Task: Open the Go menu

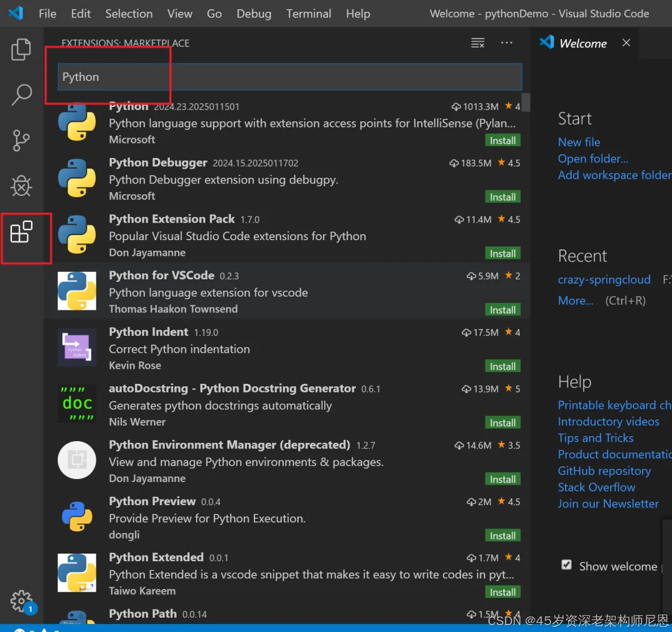Action: 214,14
